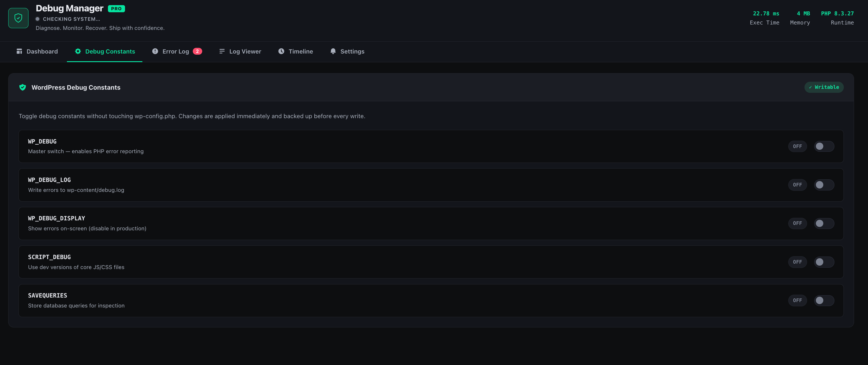Click the red Error Log count badge
Viewport: 868px width, 365px height.
pos(197,51)
